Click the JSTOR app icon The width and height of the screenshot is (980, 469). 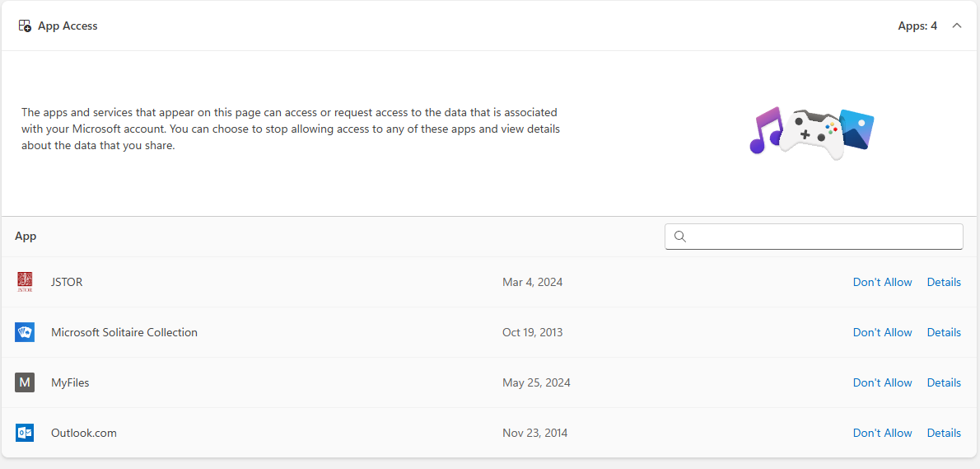click(25, 282)
